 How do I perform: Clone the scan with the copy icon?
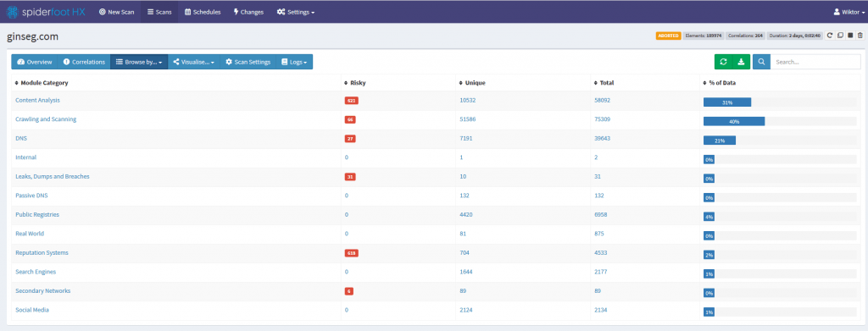840,36
